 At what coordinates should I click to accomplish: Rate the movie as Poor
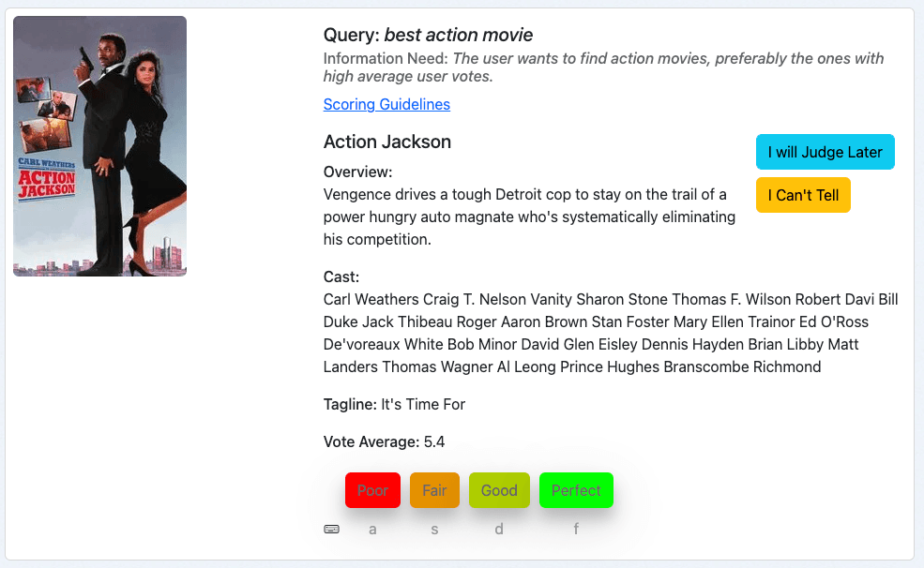point(372,490)
